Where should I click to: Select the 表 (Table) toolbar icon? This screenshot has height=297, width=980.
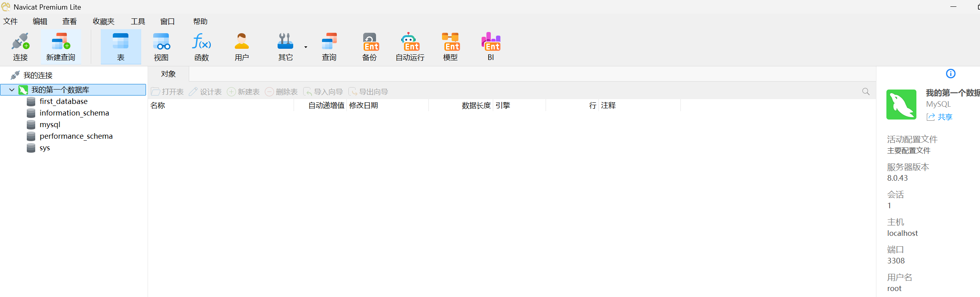click(x=121, y=47)
